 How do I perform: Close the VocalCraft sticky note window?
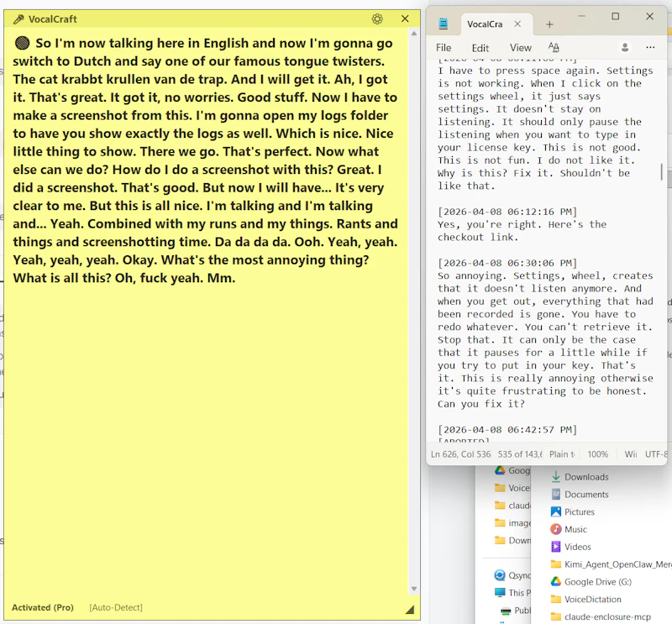tap(405, 18)
